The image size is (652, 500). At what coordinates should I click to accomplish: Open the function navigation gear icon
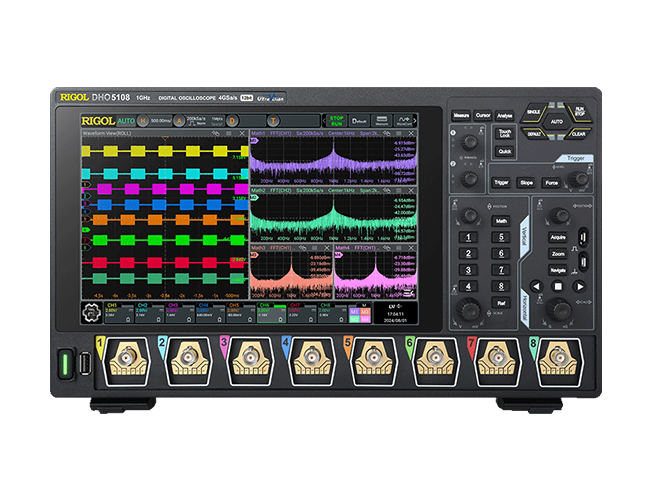point(92,313)
